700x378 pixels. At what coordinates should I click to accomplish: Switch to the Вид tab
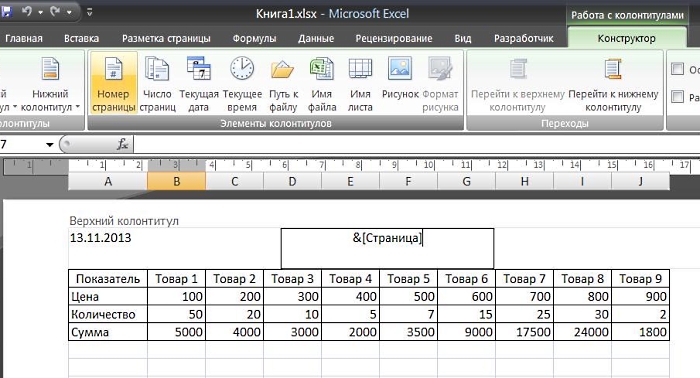[462, 38]
